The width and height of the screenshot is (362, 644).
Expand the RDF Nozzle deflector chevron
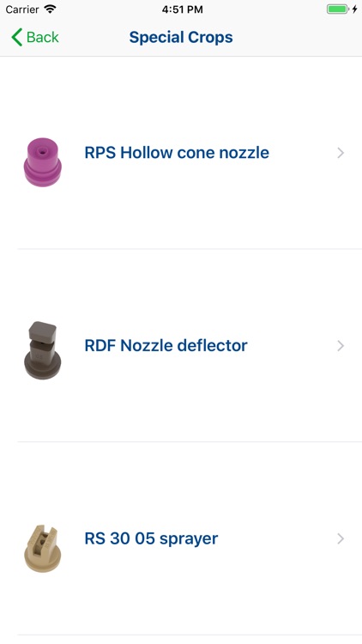click(341, 346)
